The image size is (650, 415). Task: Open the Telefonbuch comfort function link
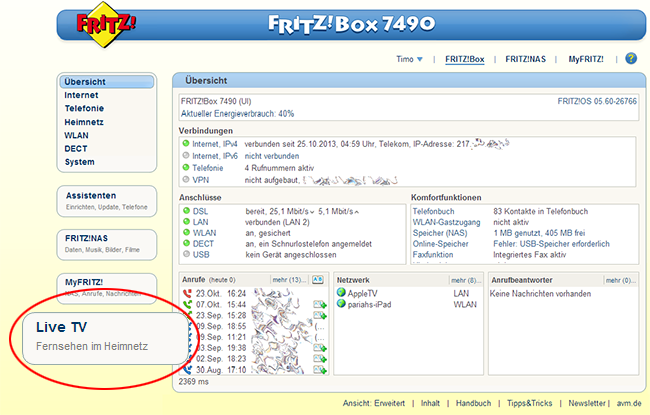click(x=433, y=211)
